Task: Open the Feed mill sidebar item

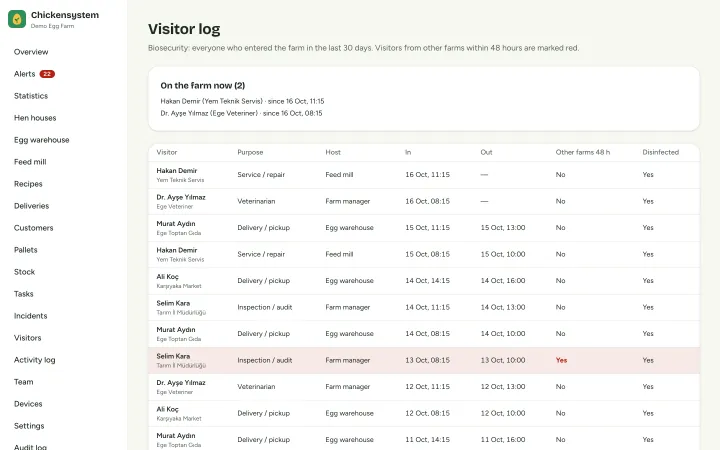Action: (x=30, y=162)
